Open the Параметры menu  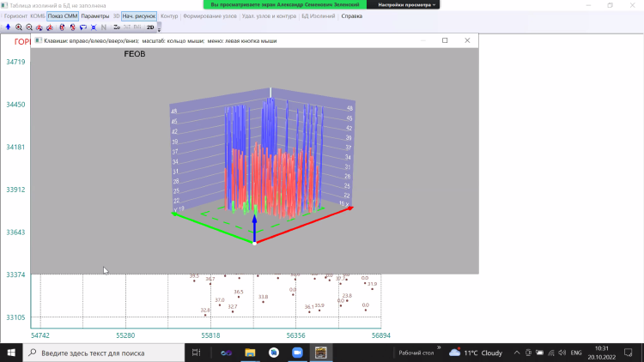pyautogui.click(x=95, y=16)
